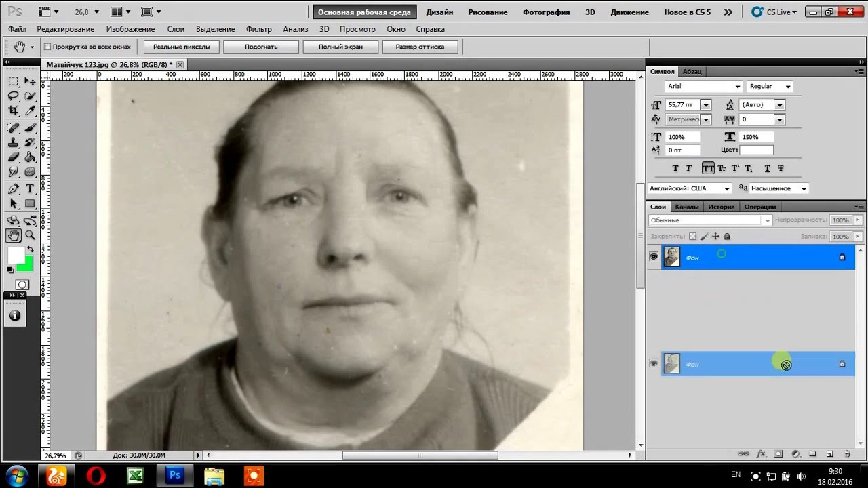This screenshot has width=868, height=488.
Task: Toggle lock transparent pixels
Action: pos(692,237)
